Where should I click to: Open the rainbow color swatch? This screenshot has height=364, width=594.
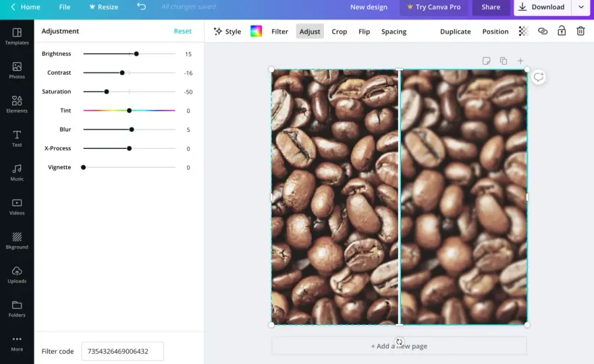pos(256,31)
